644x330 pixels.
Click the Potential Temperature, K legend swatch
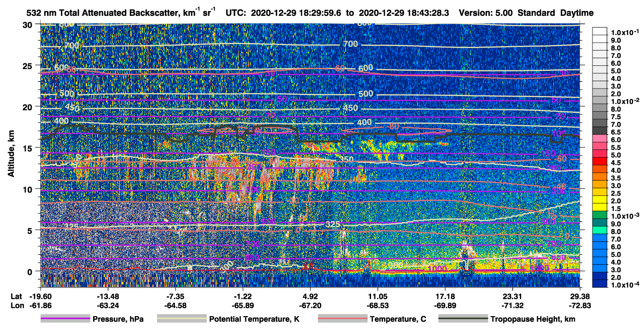click(181, 319)
